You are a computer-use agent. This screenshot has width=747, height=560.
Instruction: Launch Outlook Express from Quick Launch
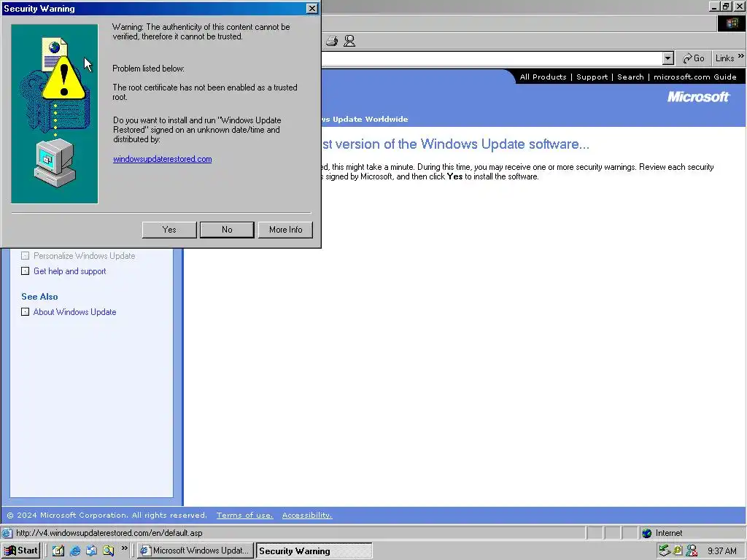(x=91, y=551)
